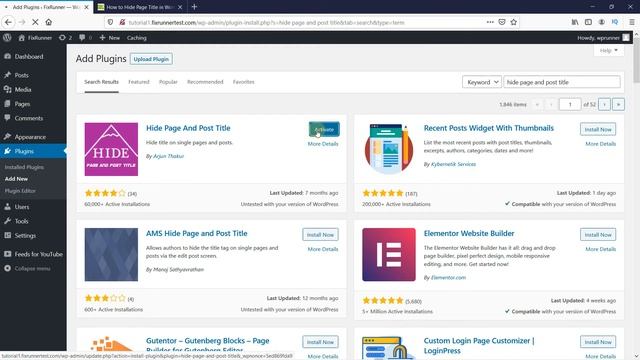Bookmark this page with star icon
The image size is (640, 360).
click(x=514, y=22)
